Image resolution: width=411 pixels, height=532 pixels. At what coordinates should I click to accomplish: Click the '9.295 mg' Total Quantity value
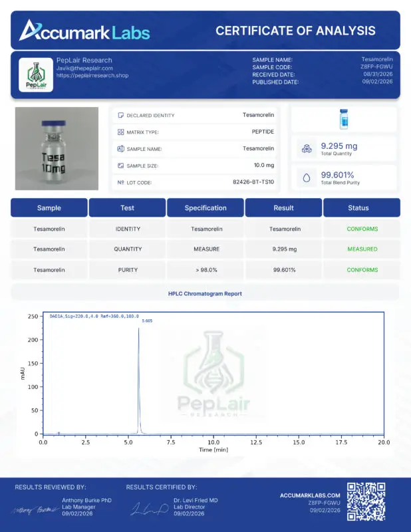[x=339, y=146]
